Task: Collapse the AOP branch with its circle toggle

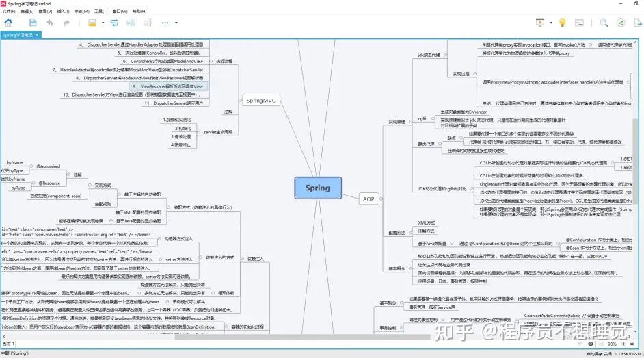Action: pyautogui.click(x=381, y=199)
